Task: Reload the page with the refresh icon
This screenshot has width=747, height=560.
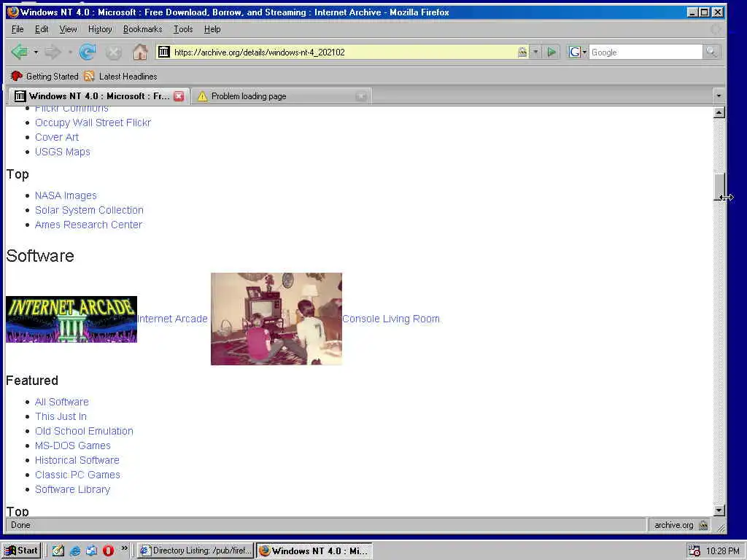Action: (x=88, y=52)
